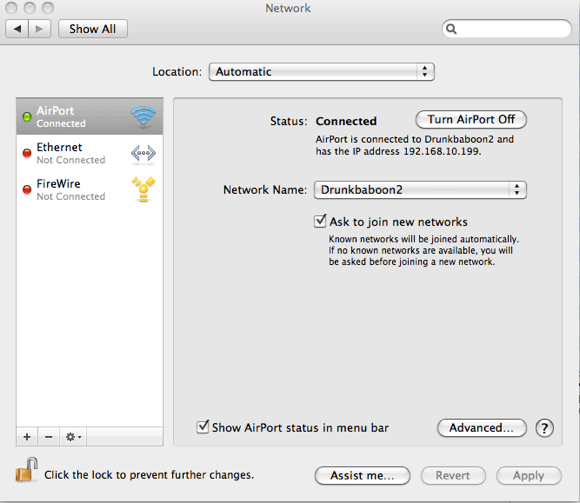The image size is (580, 503).
Task: Click the Ethernet arrows icon
Action: point(144,153)
